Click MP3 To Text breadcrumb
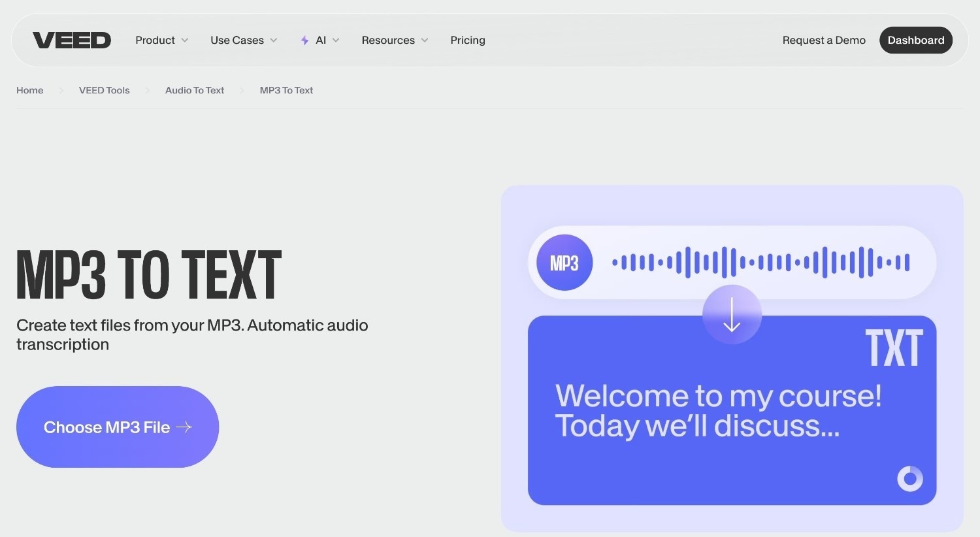The width and height of the screenshot is (980, 537). pos(286,90)
